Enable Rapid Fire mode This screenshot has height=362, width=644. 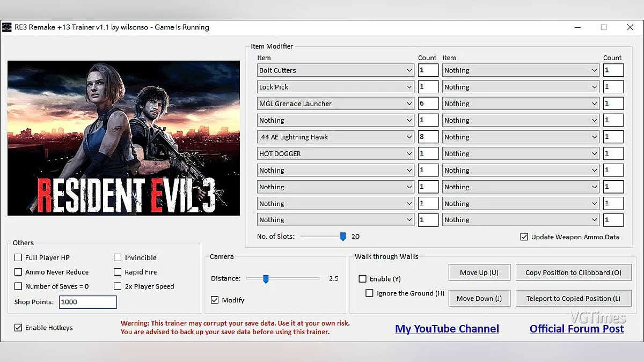(x=117, y=272)
